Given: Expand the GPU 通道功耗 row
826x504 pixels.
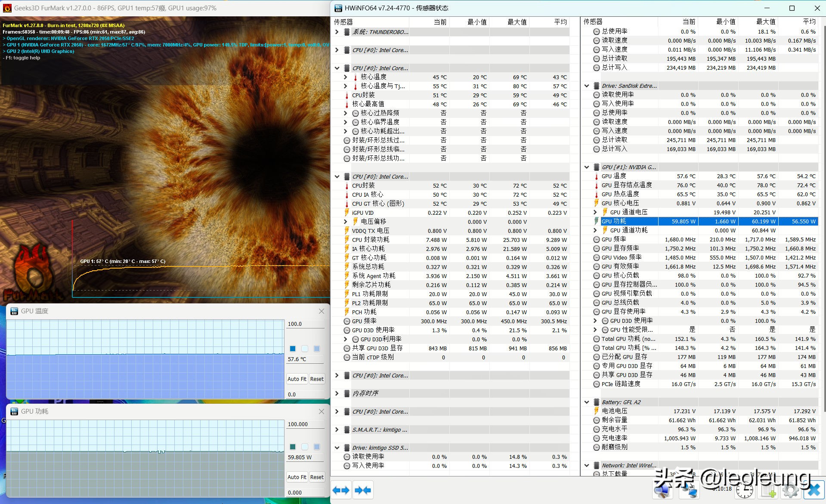Looking at the screenshot, I should (595, 230).
